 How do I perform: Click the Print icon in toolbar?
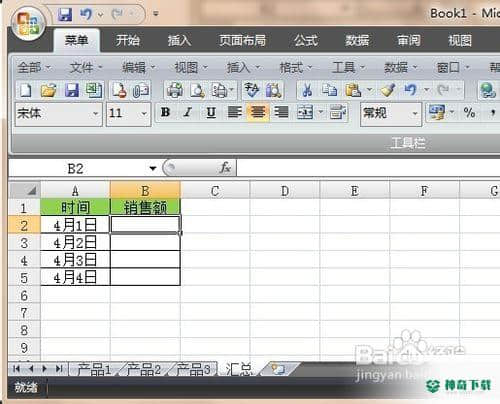175,91
